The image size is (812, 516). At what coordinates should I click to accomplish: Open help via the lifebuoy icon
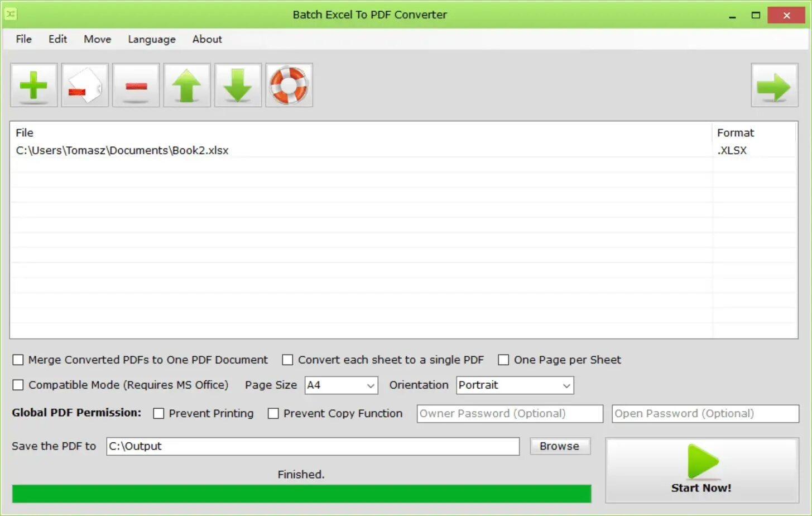click(289, 85)
